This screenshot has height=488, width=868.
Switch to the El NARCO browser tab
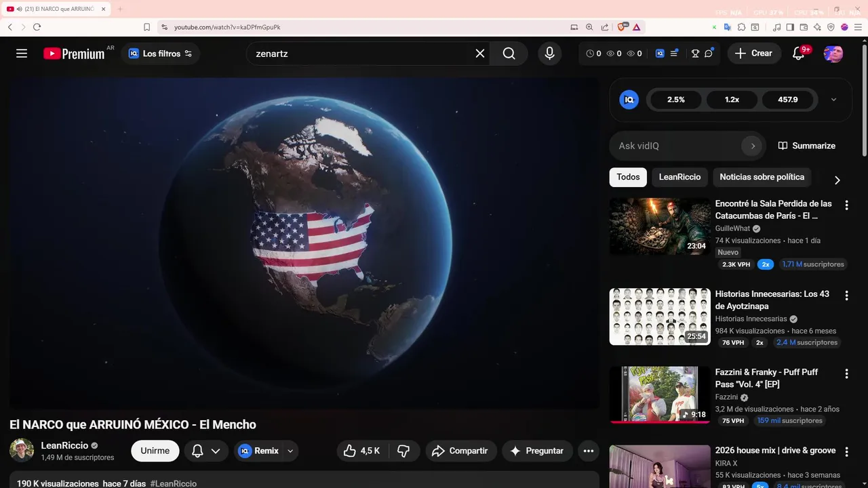(56, 9)
